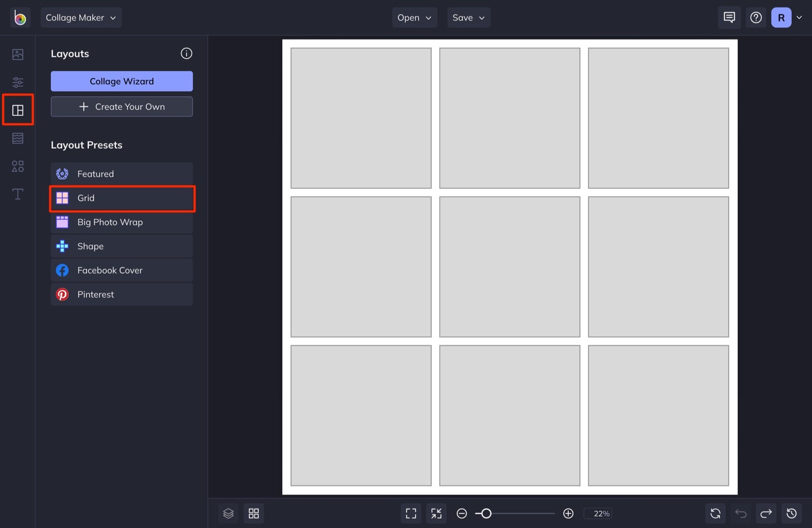
Task: Expand the Open dropdown menu
Action: point(414,17)
